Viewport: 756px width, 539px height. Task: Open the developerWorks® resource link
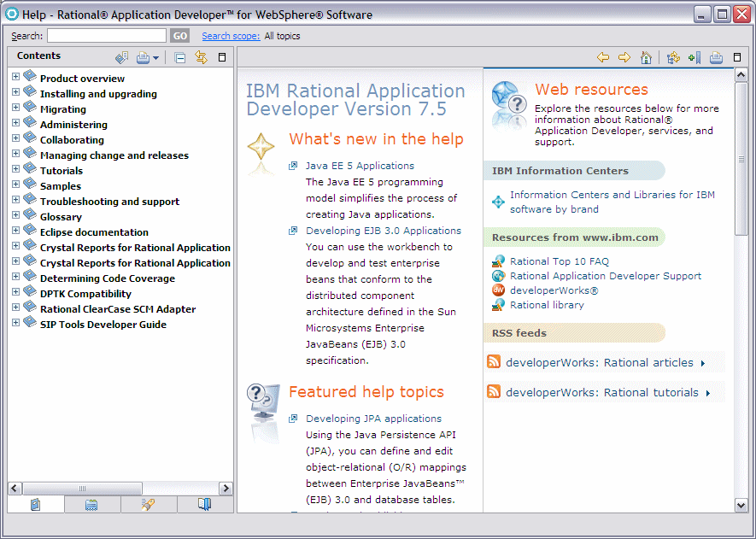tap(554, 290)
